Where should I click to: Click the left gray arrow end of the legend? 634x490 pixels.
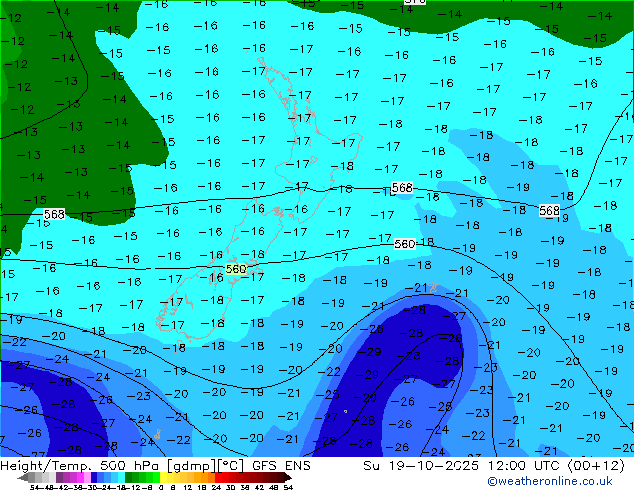(x=23, y=478)
